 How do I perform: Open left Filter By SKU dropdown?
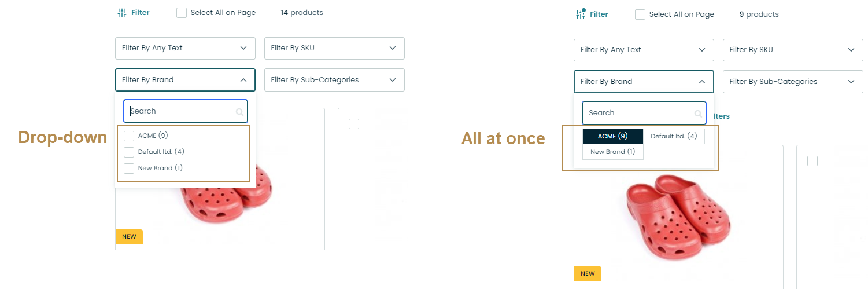point(334,48)
